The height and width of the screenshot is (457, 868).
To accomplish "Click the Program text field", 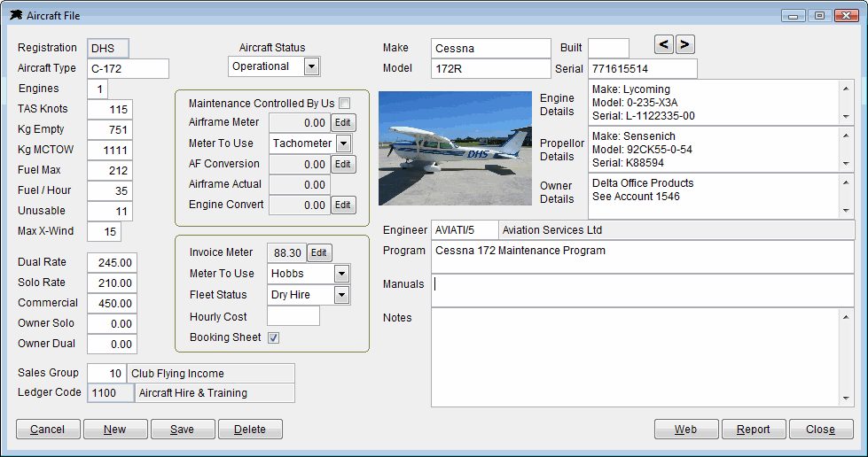I will click(x=643, y=257).
